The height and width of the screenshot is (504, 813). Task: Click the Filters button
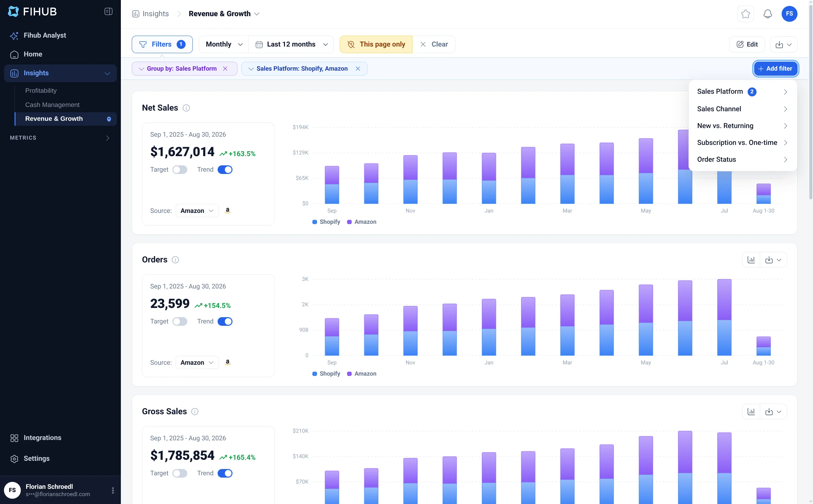[x=162, y=44]
